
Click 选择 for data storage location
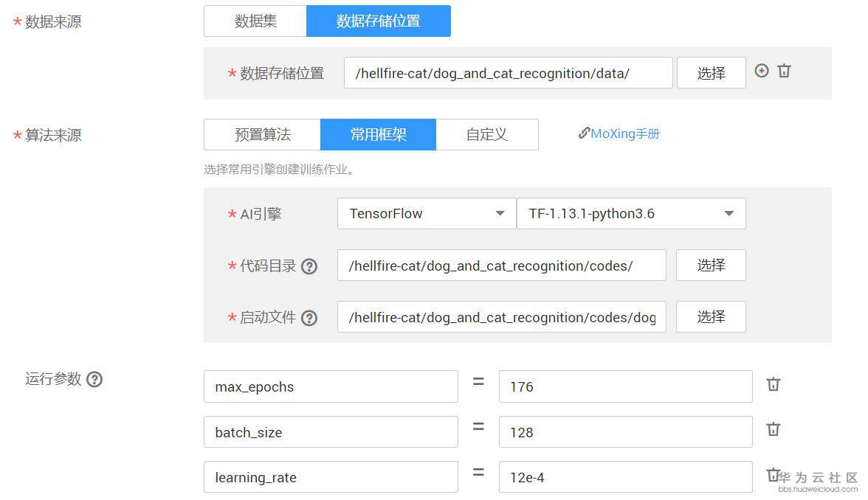pos(712,73)
